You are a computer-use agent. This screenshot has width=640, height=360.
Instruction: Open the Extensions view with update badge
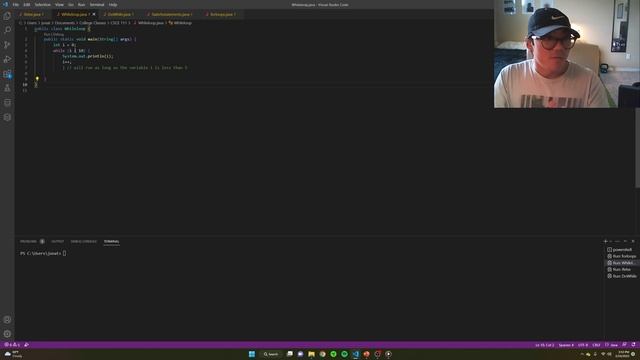coord(7,74)
